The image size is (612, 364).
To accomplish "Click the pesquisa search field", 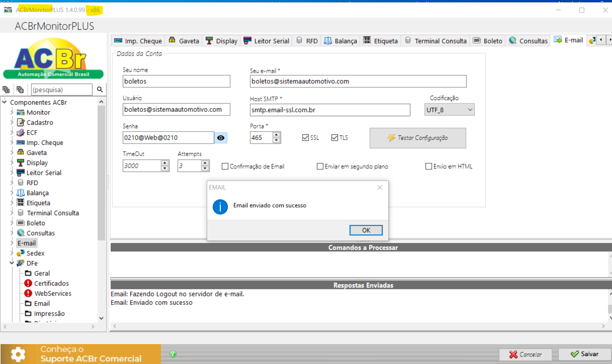I will 62,89.
